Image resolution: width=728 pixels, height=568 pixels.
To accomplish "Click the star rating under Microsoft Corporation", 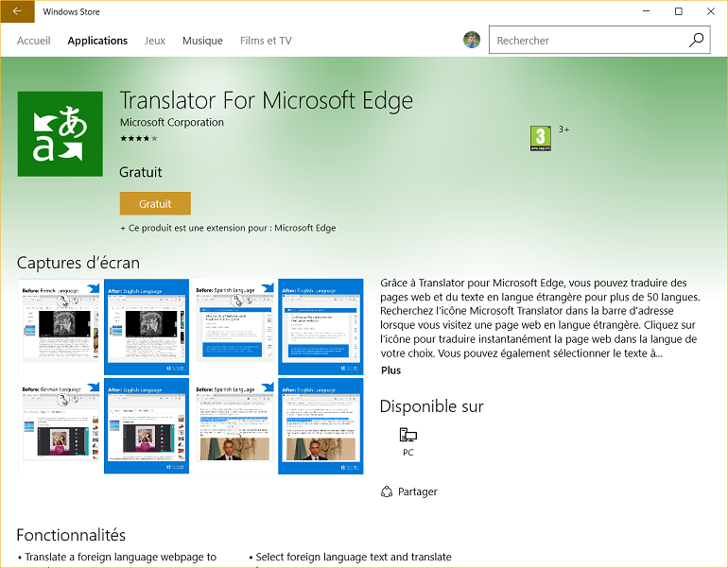I will 139,139.
